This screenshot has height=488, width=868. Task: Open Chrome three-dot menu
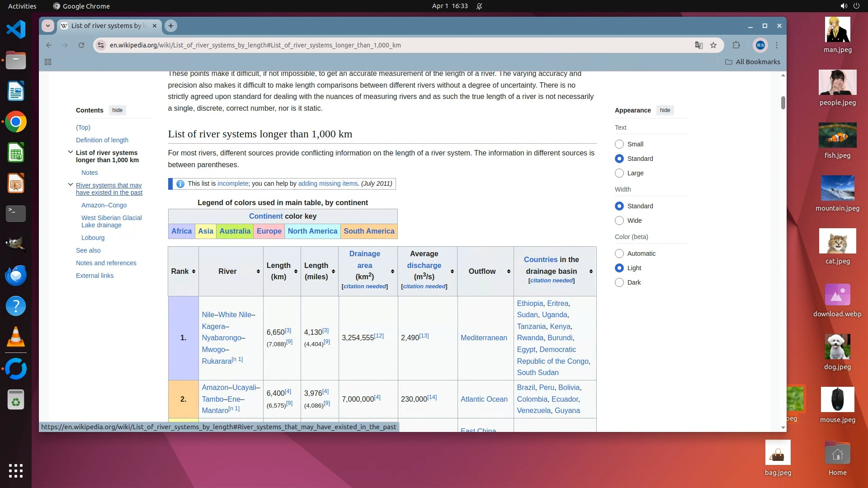point(777,45)
